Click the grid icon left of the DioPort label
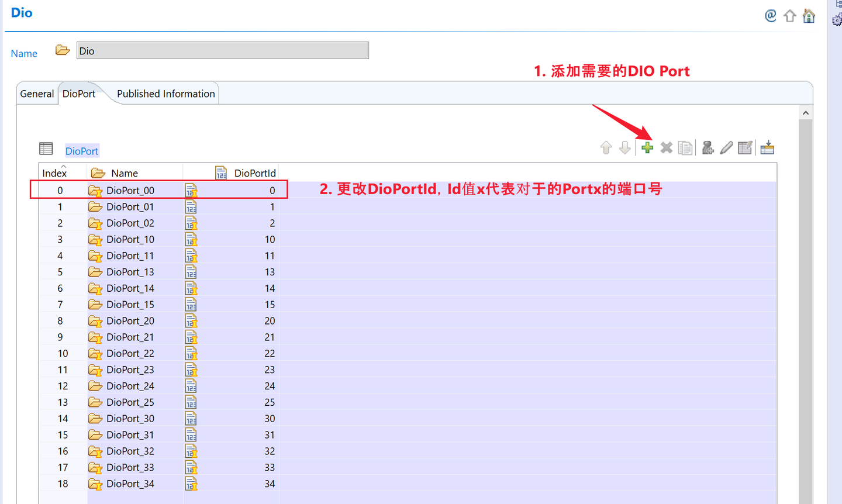Screen dimensions: 842x504 [x=46, y=148]
